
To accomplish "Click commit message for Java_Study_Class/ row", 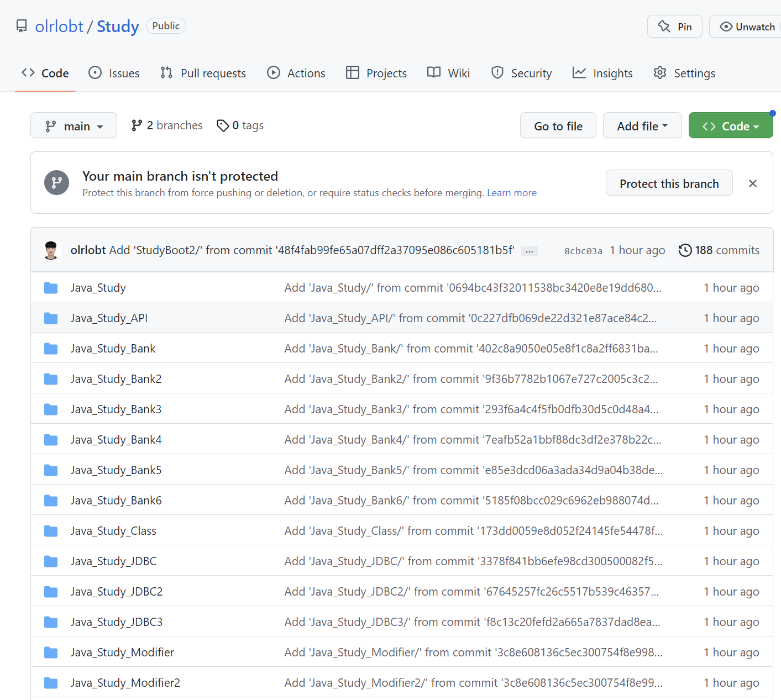I will click(x=474, y=531).
